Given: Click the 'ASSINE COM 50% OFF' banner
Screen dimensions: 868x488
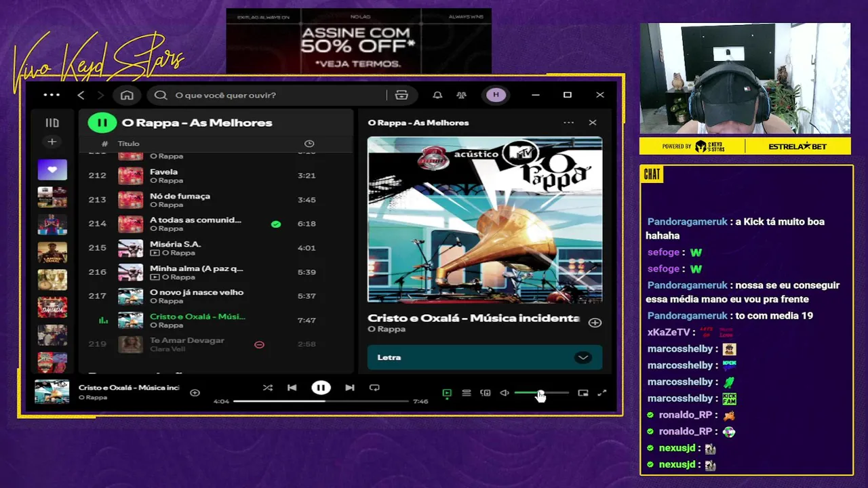Looking at the screenshot, I should tap(359, 41).
